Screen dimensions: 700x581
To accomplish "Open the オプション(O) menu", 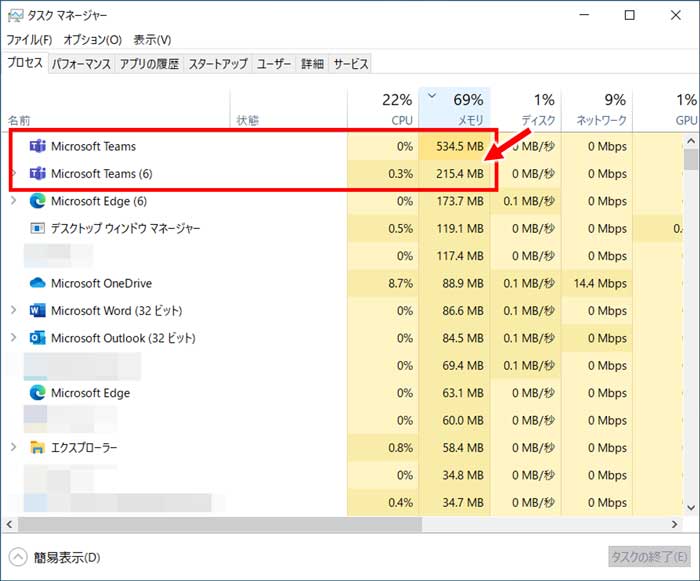I will [92, 40].
